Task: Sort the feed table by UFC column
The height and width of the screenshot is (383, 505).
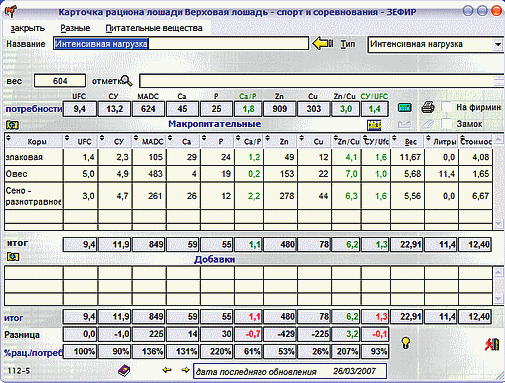Action: [80, 141]
